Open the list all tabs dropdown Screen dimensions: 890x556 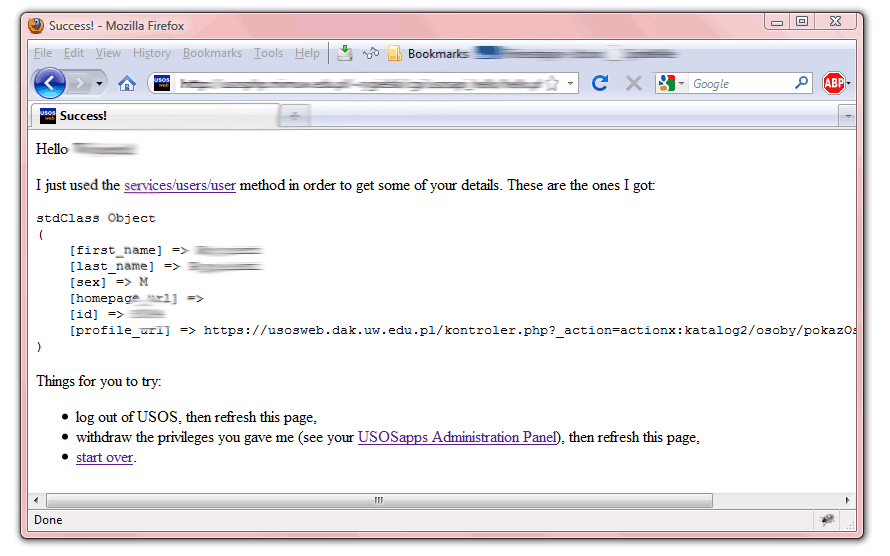click(x=848, y=116)
